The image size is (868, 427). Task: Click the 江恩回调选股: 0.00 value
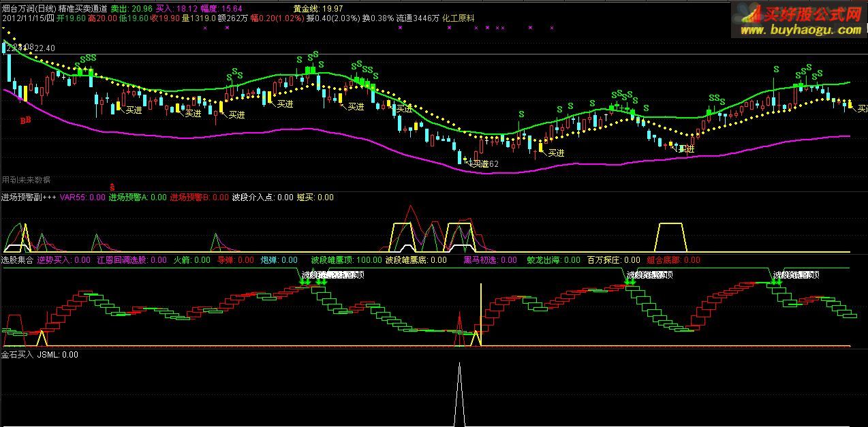(131, 260)
